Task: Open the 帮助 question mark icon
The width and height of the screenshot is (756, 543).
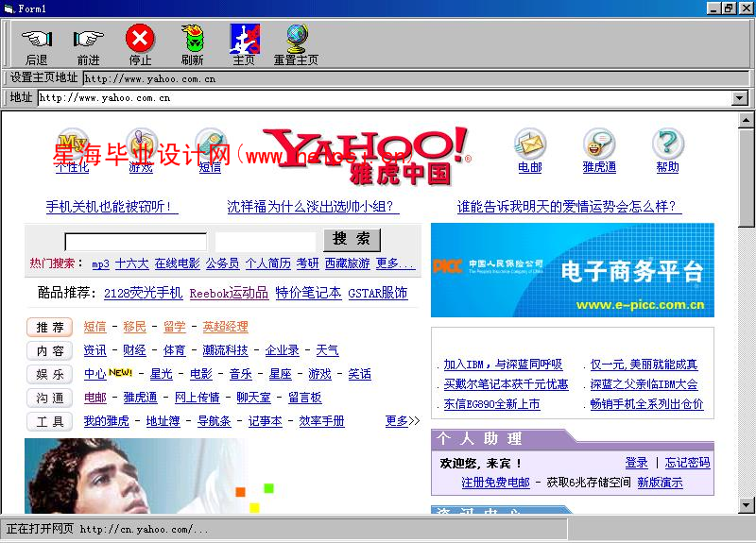Action: coord(668,144)
